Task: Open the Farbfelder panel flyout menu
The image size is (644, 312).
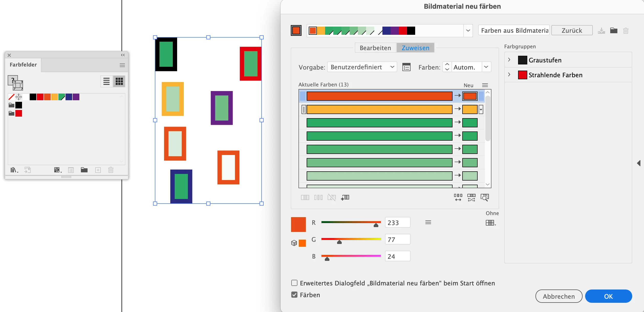Action: (122, 65)
